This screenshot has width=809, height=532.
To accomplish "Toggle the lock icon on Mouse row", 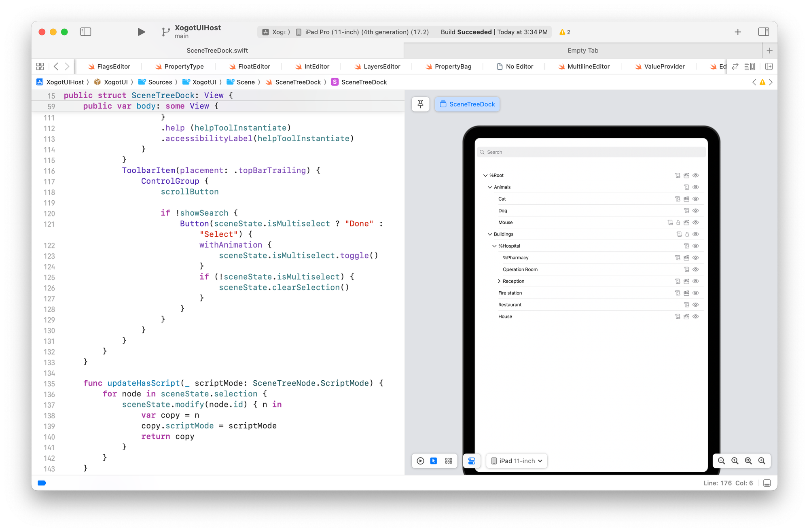I will [678, 223].
